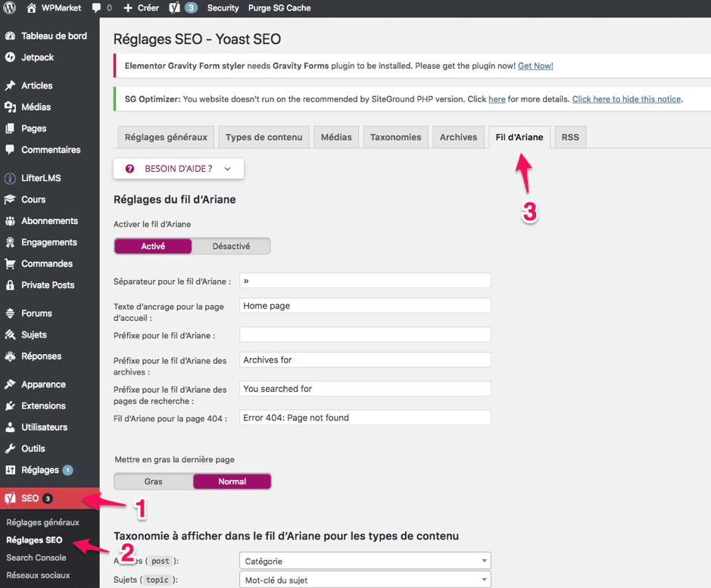Click the LifterLMS icon
711x588 pixels.
point(10,178)
